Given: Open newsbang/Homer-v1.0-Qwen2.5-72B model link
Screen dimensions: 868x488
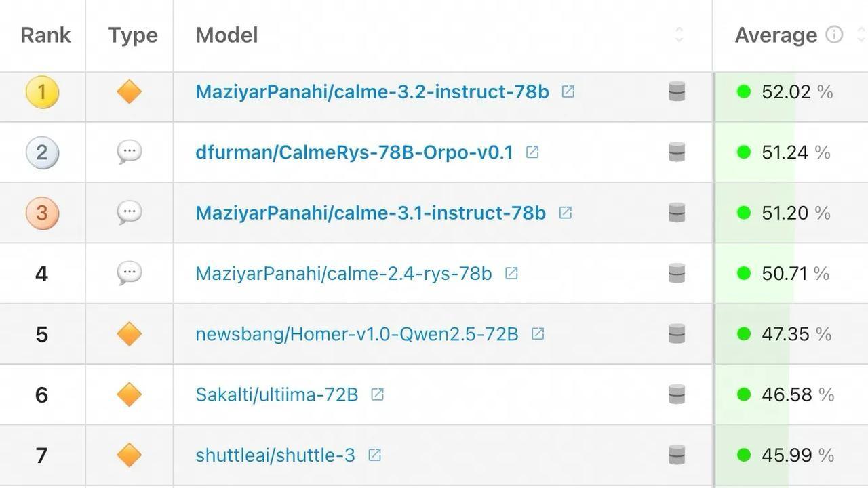Looking at the screenshot, I should 357,334.
